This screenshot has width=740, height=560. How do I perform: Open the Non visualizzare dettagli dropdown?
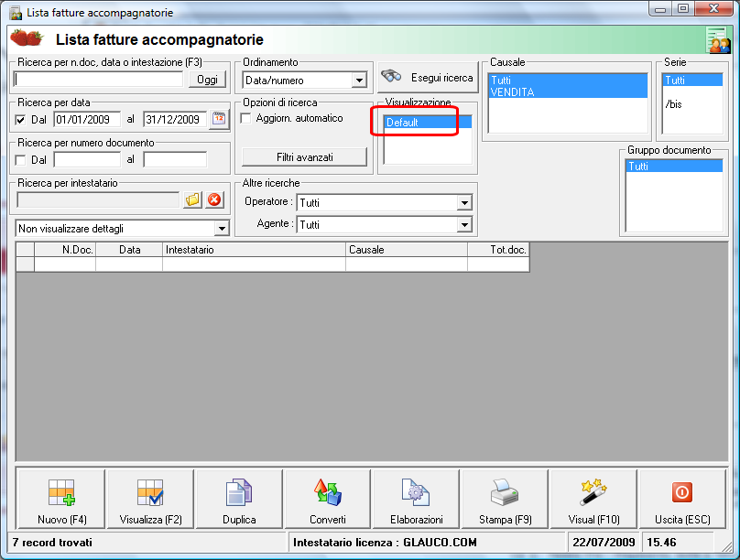222,229
